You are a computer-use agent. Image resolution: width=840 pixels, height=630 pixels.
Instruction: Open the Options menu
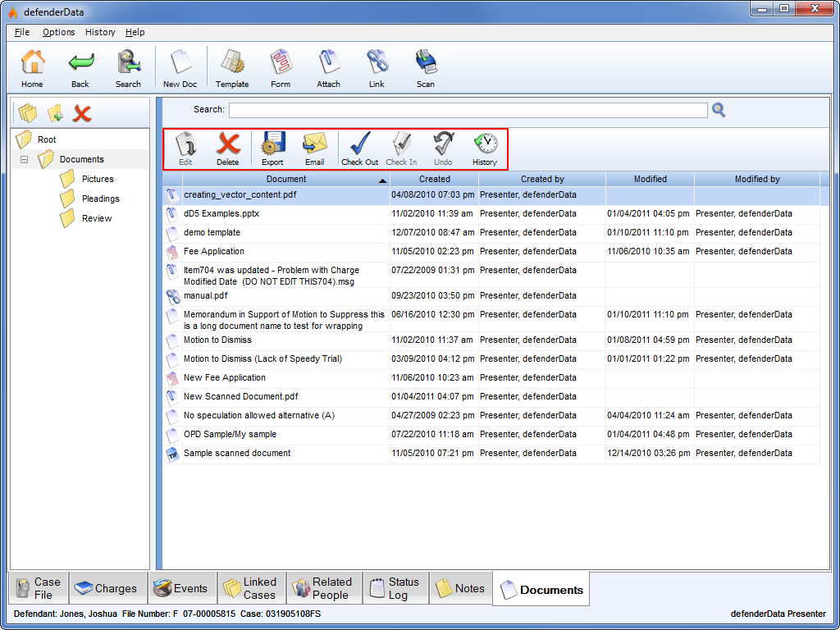59,32
